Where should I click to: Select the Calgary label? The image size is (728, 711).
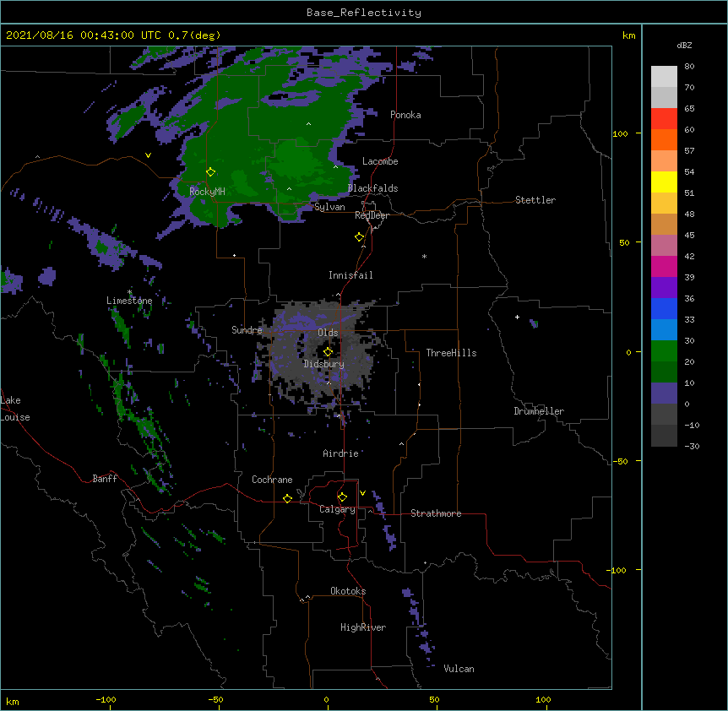coord(338,509)
